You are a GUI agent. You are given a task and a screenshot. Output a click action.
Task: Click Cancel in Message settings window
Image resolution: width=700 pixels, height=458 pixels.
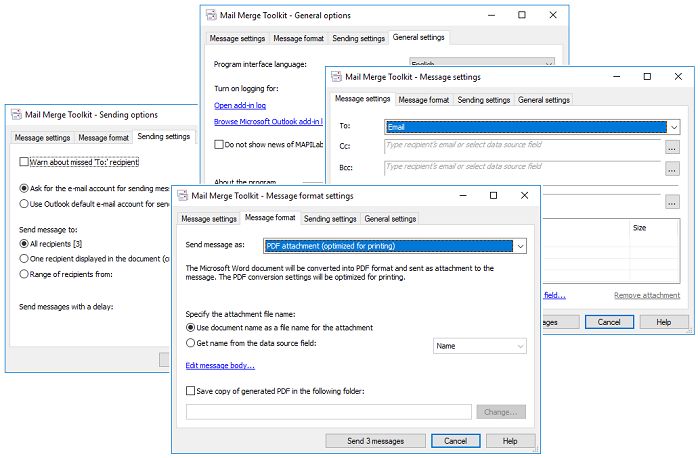tap(609, 322)
